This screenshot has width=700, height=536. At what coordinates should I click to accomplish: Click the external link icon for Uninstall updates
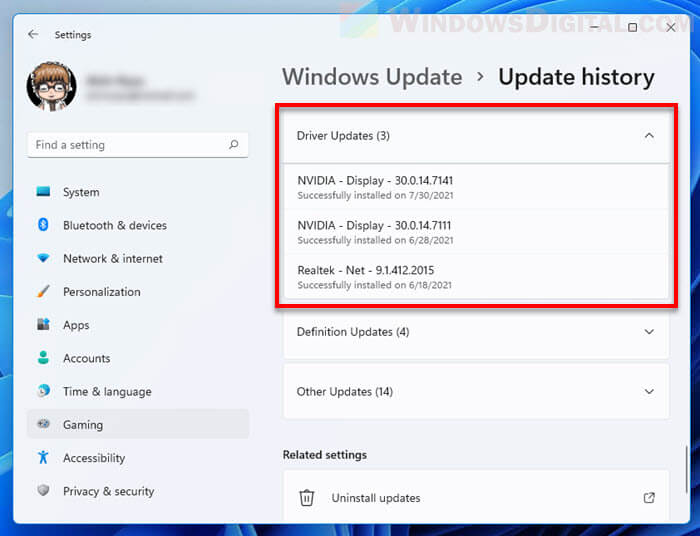(649, 497)
